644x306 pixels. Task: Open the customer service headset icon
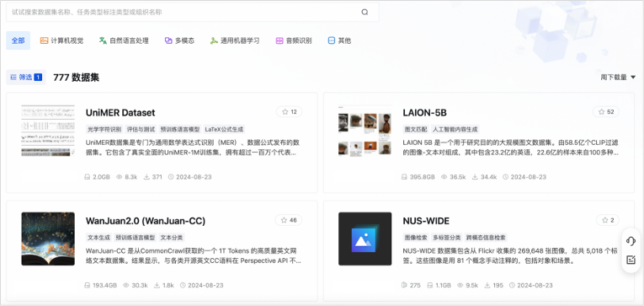(x=631, y=241)
